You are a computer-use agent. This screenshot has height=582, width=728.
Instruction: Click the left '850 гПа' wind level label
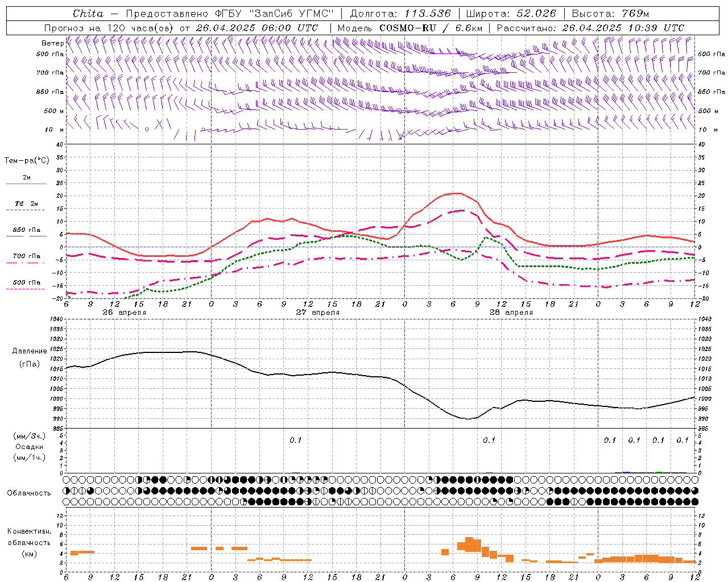[50, 92]
